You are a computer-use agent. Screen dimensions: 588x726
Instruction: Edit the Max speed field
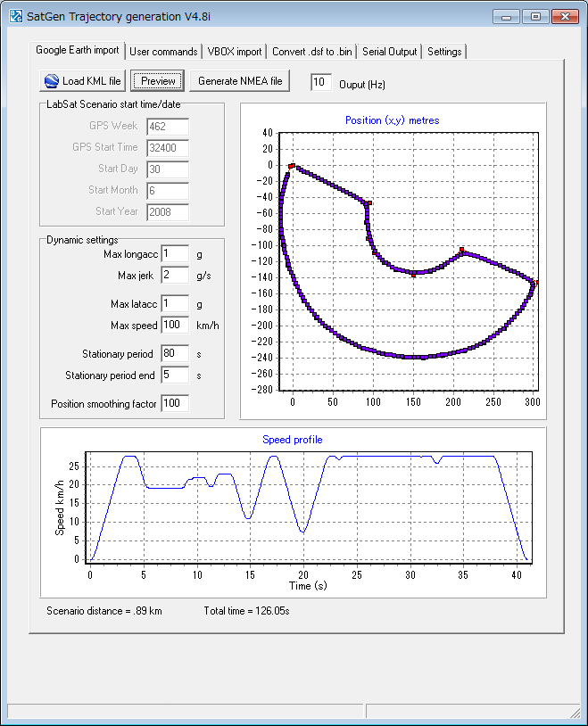(x=174, y=325)
